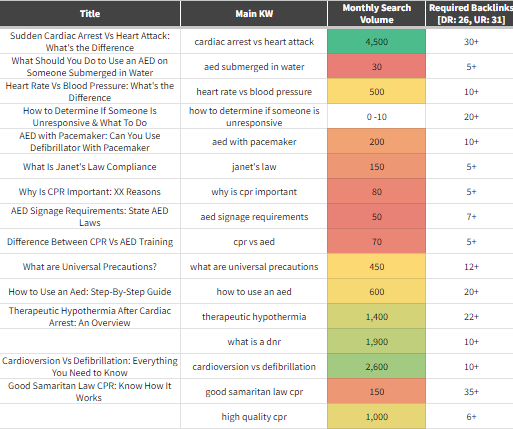
Task: Select the 'What Is Janet's Law Compliance' title
Action: 90,167
